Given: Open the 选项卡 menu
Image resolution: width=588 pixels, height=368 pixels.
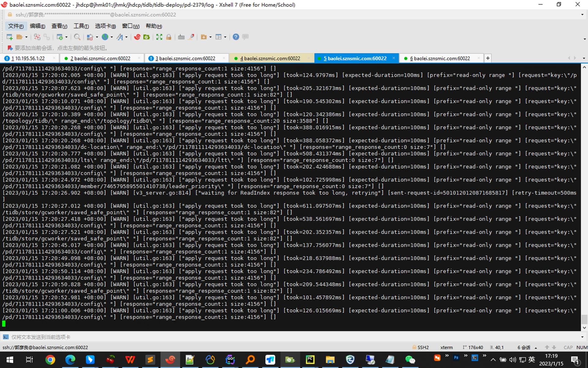Looking at the screenshot, I should 105,26.
